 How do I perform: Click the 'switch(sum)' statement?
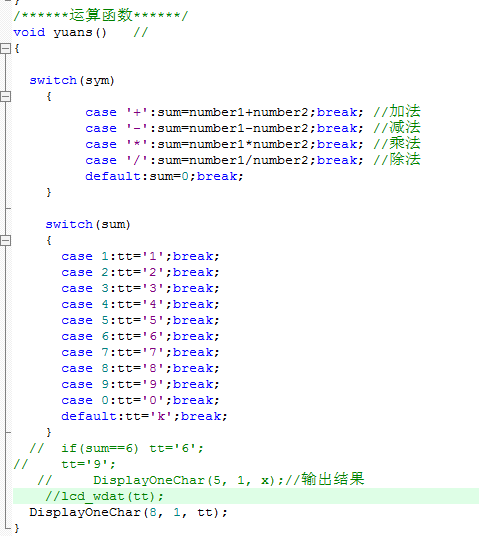click(88, 225)
